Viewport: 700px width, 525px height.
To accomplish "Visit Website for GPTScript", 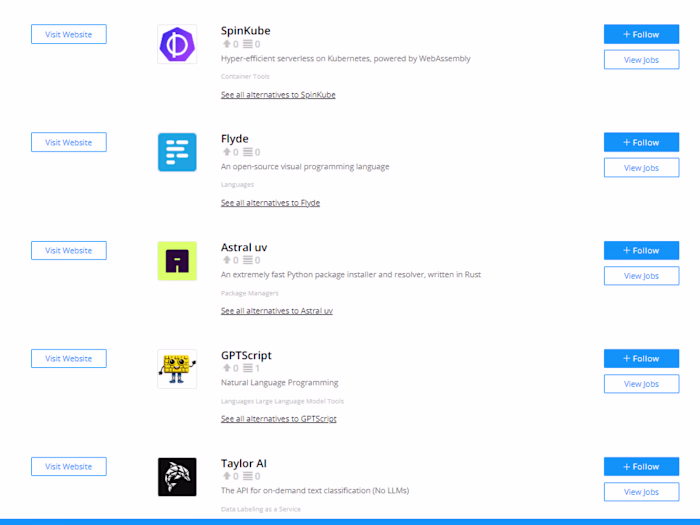I will pyautogui.click(x=69, y=358).
